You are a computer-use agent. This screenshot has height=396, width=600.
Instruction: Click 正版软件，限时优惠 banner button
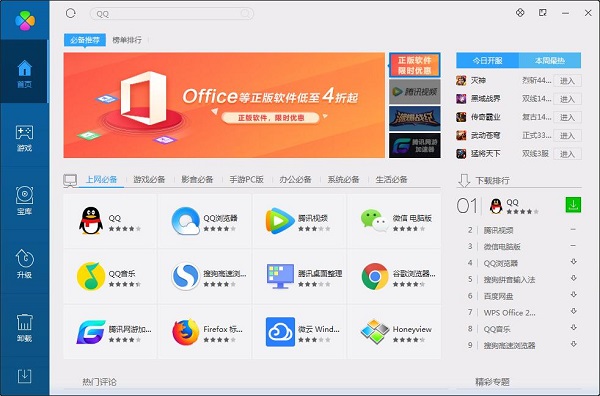[271, 118]
